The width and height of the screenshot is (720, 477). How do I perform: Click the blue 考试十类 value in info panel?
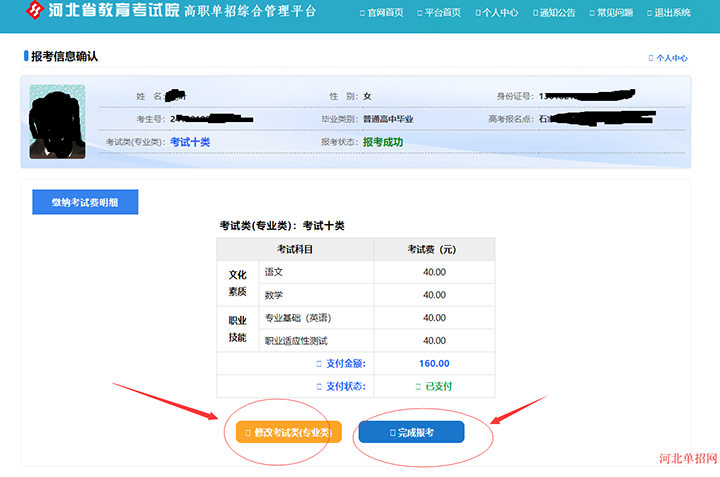[x=190, y=142]
